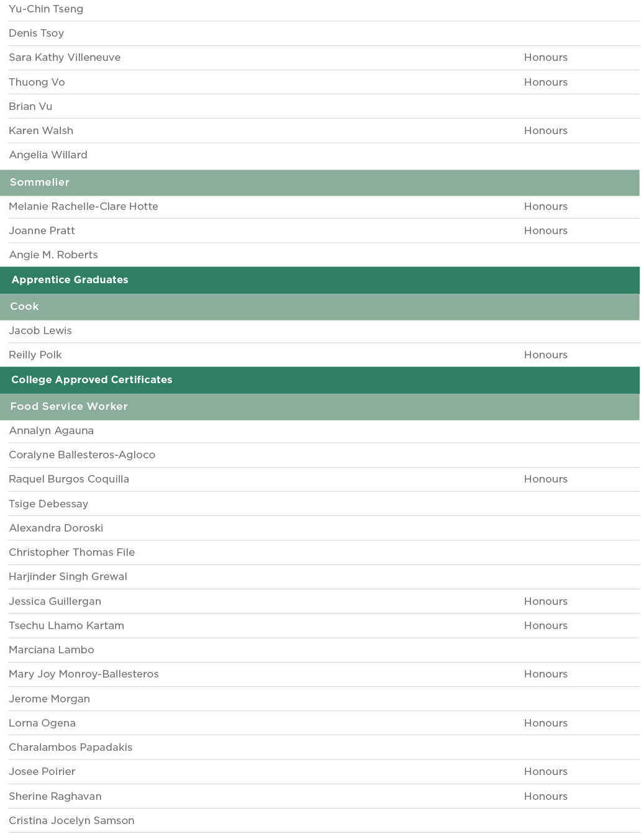Select Cristina Jocelyn Samson's name

(x=71, y=821)
